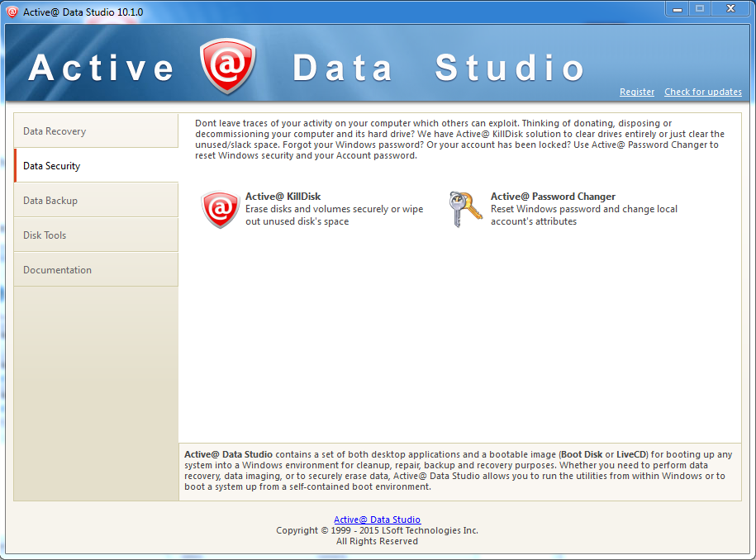The image size is (756, 560).
Task: Click the Boot Disk or LiveCD description paragraph
Action: [x=458, y=470]
